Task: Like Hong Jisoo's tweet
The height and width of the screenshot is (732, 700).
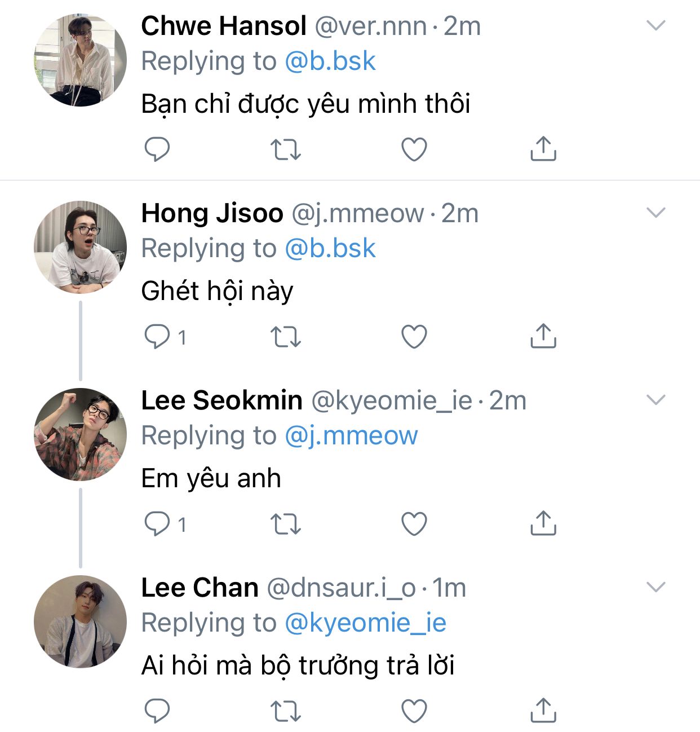Action: tap(414, 337)
